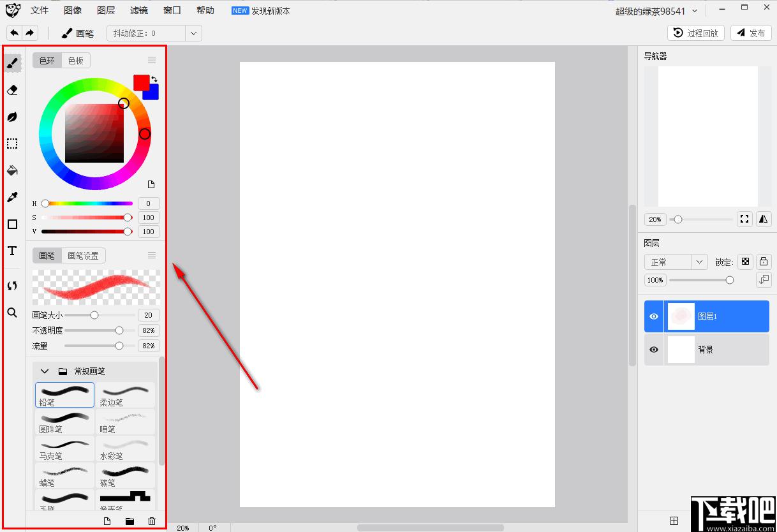Select the 图层1 layer row

pos(707,316)
